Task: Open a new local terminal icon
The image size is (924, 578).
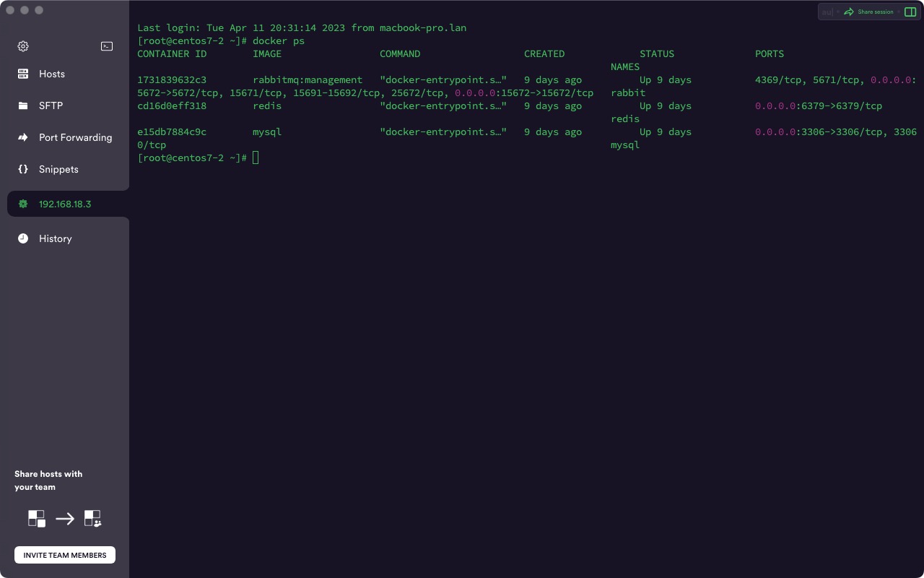Action: pos(107,46)
